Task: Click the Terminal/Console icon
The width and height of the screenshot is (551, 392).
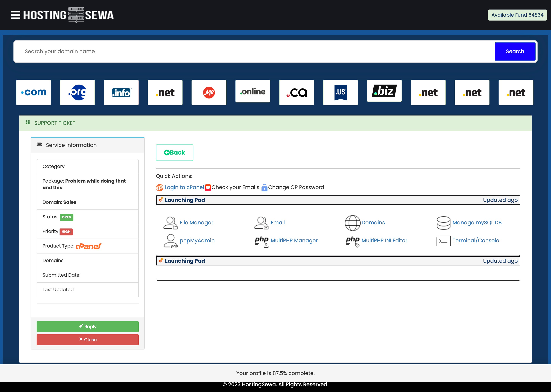Action: [x=443, y=241]
